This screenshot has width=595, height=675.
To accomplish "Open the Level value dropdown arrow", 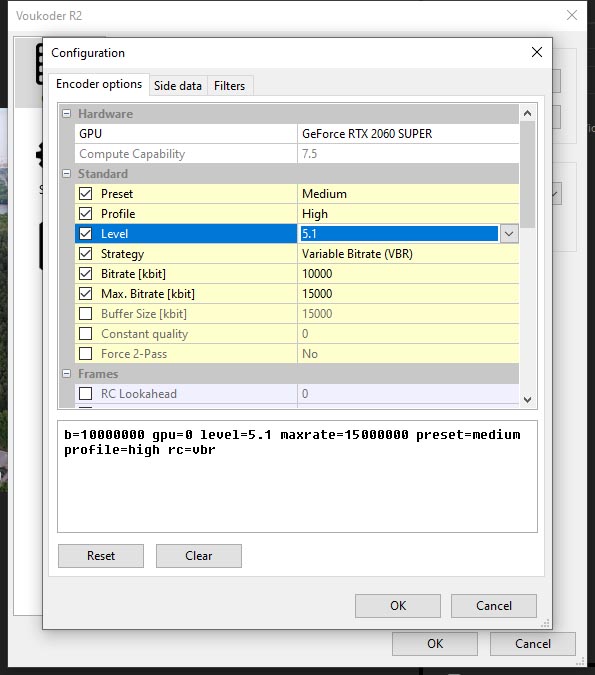I will point(509,234).
